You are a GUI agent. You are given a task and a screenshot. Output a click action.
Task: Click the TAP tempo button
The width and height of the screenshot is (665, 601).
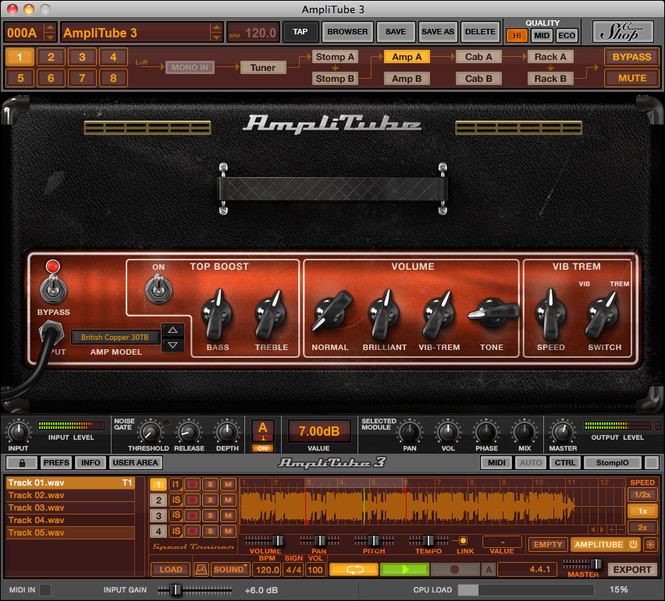pos(300,32)
